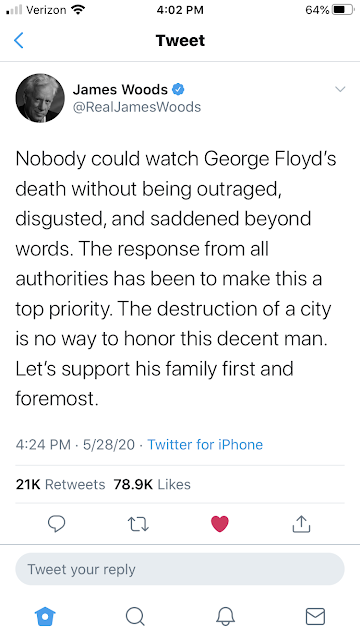
Task: Open the Notifications bell tab
Action: [225, 616]
